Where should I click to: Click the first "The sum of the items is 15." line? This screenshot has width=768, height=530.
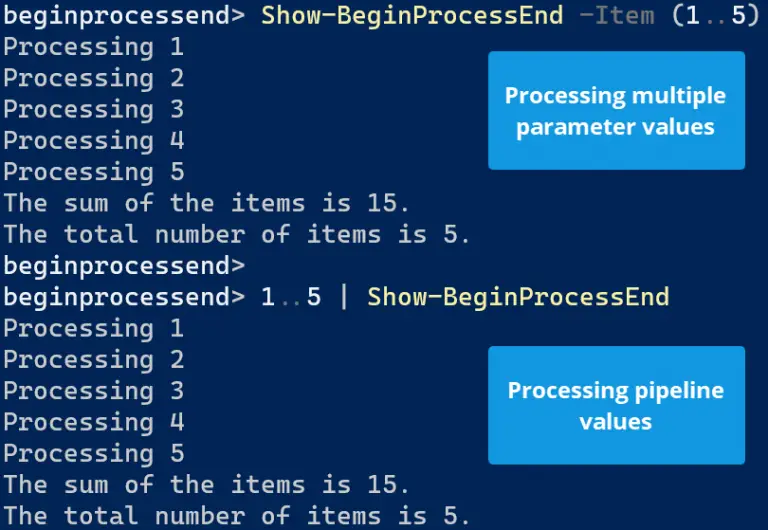pos(206,203)
